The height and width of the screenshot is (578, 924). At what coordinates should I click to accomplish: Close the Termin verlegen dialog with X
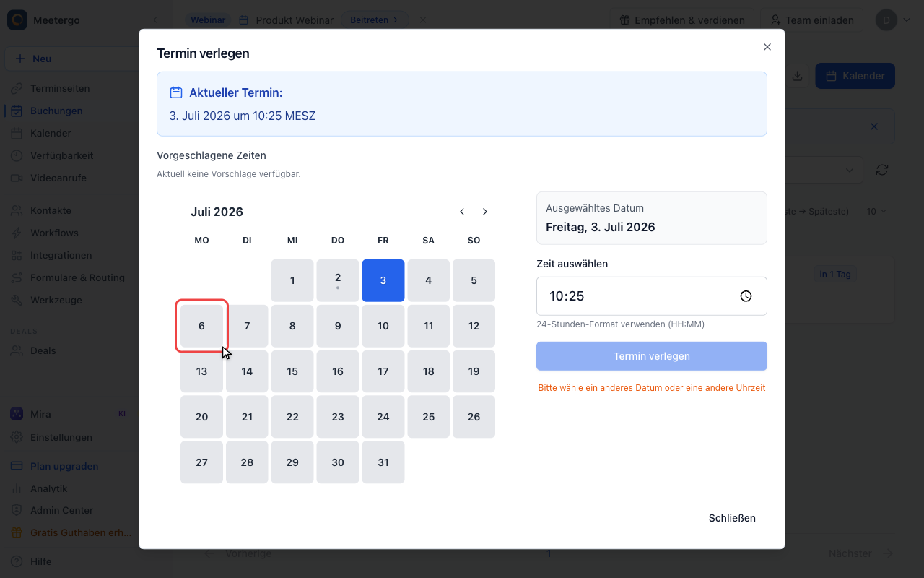pyautogui.click(x=767, y=47)
